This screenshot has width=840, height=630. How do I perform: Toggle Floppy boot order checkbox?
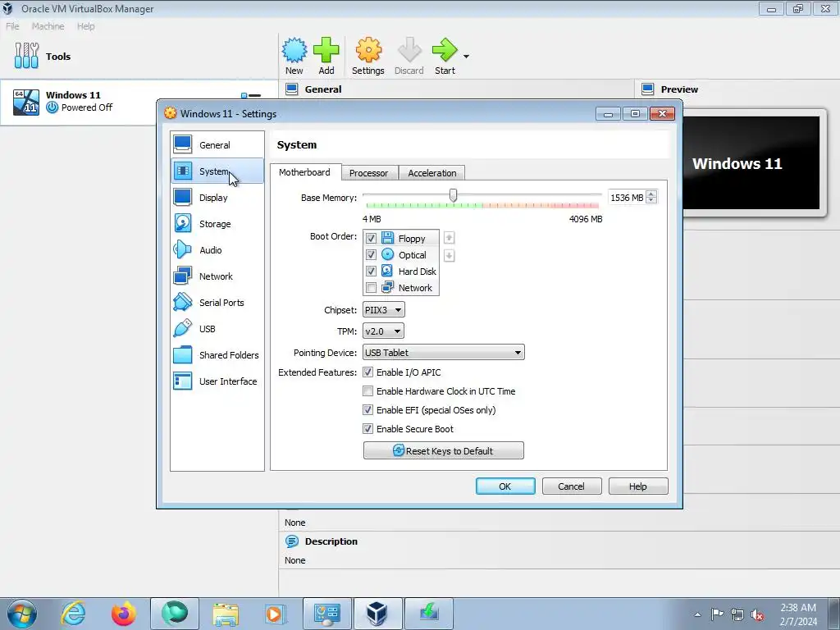coord(371,238)
